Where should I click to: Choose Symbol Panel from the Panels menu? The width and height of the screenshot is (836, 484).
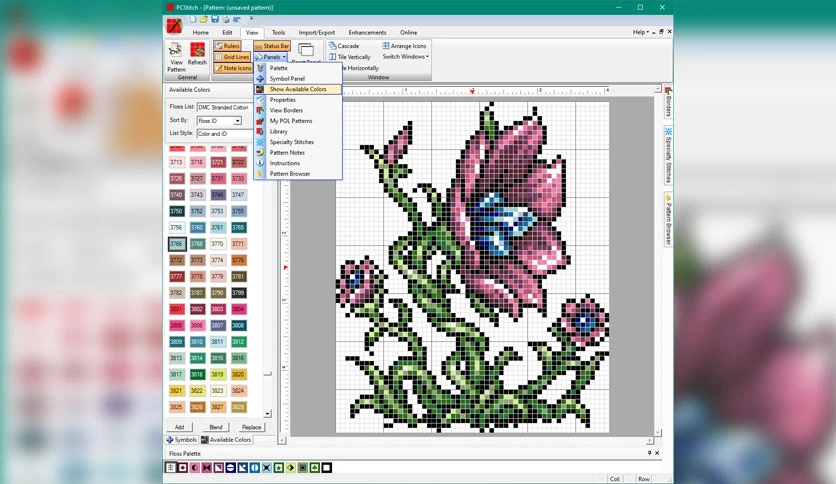pyautogui.click(x=298, y=78)
